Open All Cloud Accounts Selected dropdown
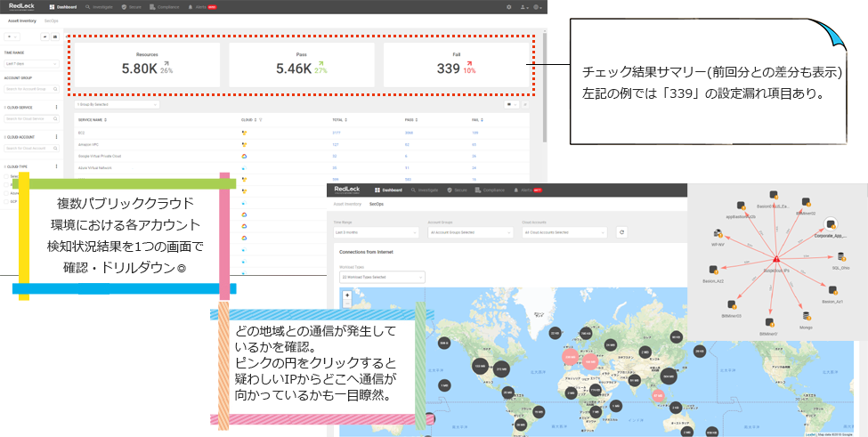The image size is (868, 437). tap(564, 232)
